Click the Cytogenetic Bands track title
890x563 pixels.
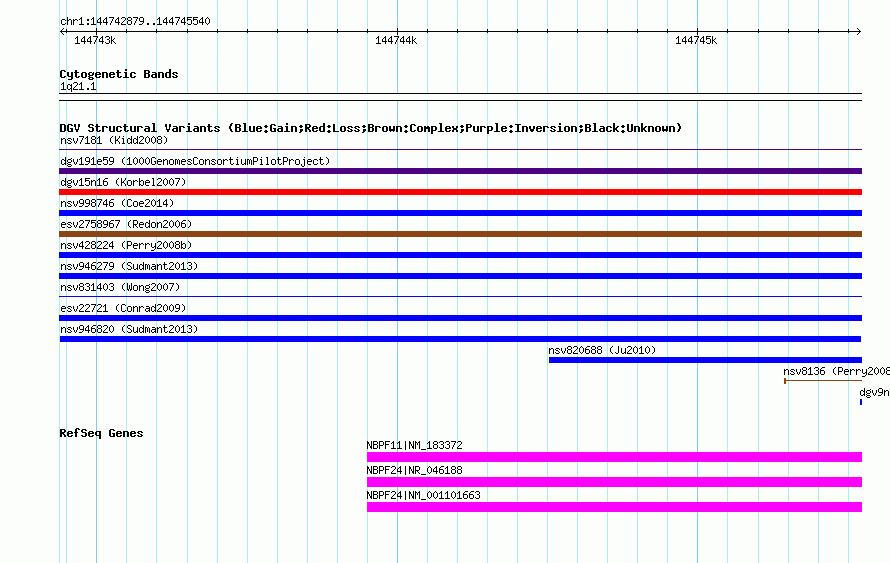tap(119, 74)
